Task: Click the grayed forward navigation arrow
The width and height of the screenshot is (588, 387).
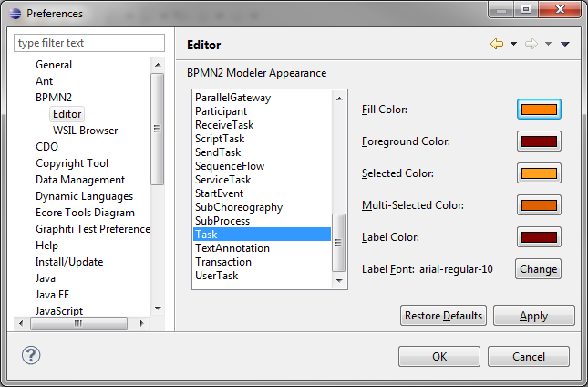Action: (x=531, y=44)
